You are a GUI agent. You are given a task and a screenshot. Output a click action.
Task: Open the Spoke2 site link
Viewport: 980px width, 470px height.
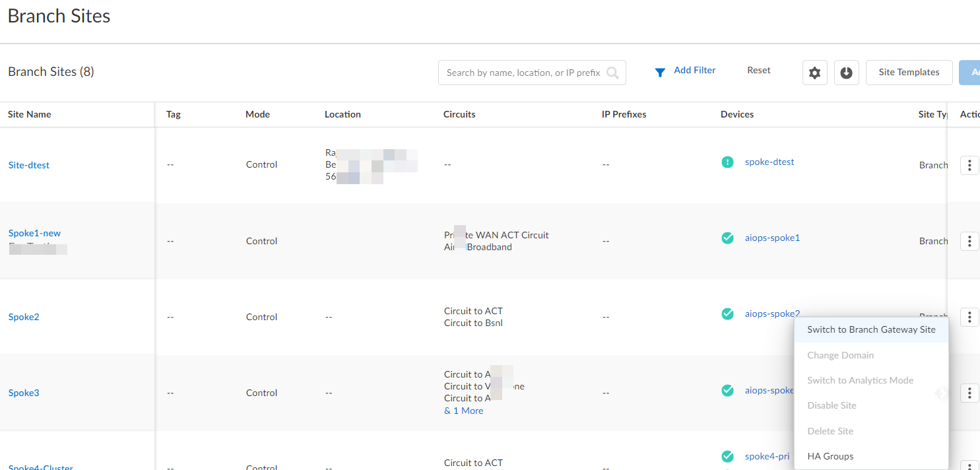24,317
